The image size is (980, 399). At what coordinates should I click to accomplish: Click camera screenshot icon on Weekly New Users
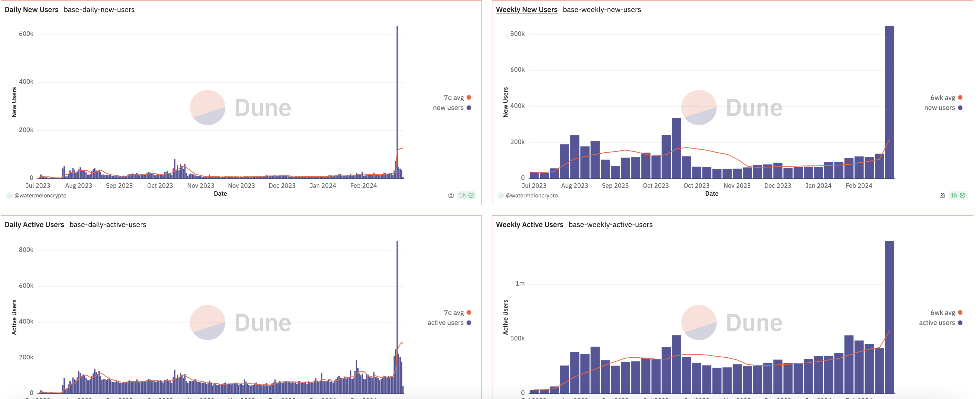942,195
